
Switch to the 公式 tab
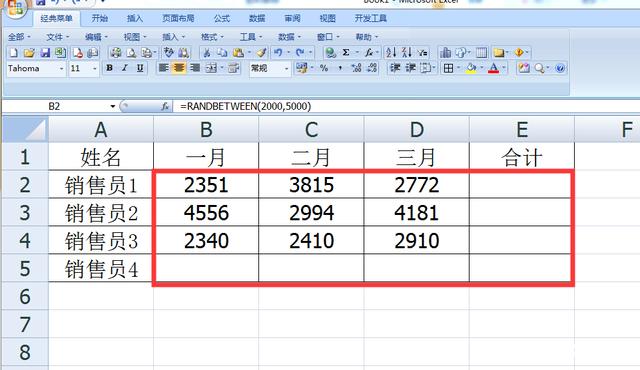tap(222, 18)
